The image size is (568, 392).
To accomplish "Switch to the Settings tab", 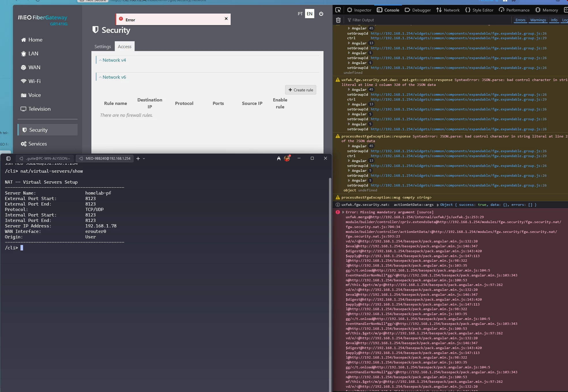I will tap(103, 46).
